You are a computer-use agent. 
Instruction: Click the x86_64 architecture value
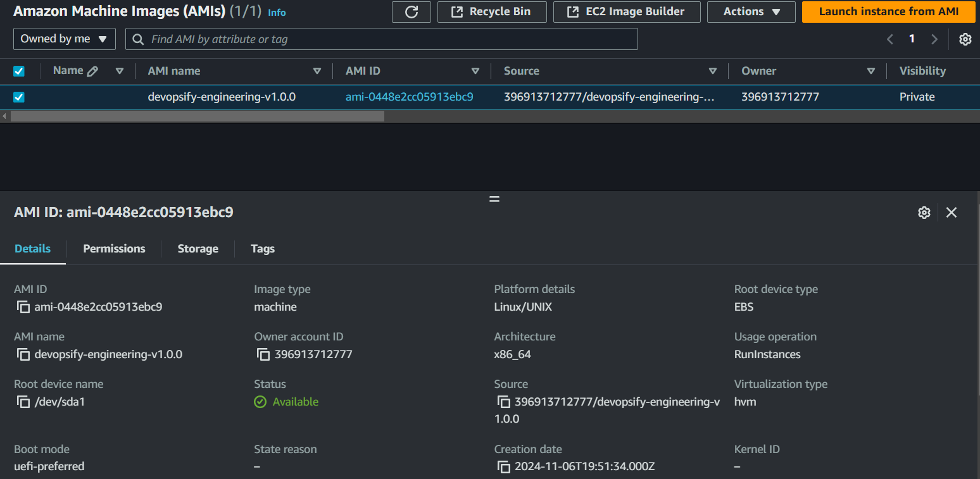512,354
